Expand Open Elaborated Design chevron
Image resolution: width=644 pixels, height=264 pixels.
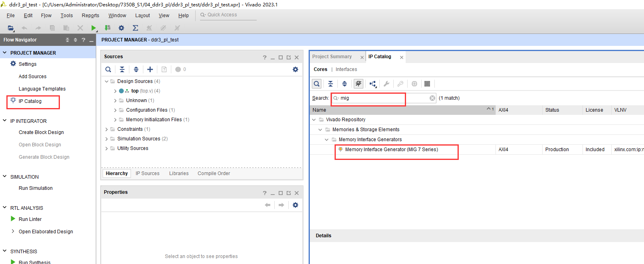13,231
